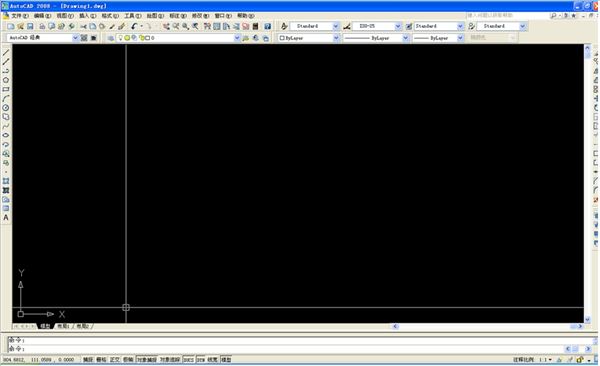Select the Line tool in Draw toolbar
Screen dimensions: 600x366
[x=6, y=52]
